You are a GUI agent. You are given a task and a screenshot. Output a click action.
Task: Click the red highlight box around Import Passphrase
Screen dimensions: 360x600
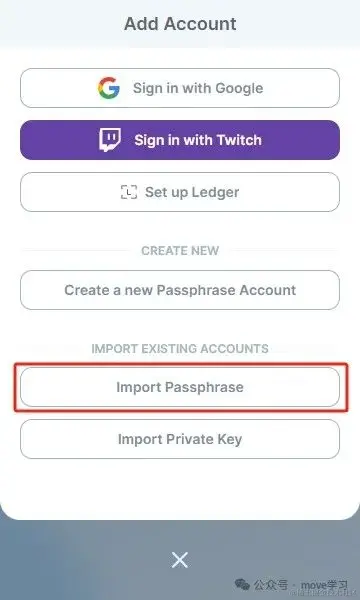(x=181, y=387)
